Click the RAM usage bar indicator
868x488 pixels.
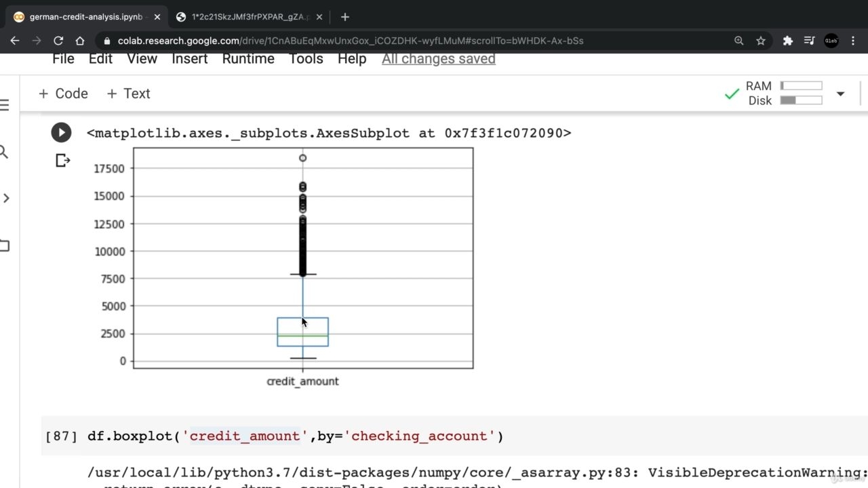tap(801, 86)
